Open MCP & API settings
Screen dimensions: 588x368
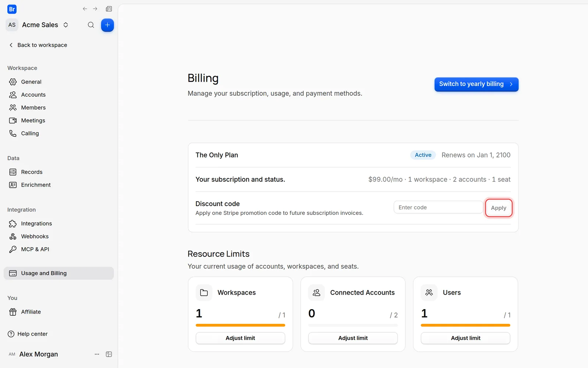click(59, 249)
